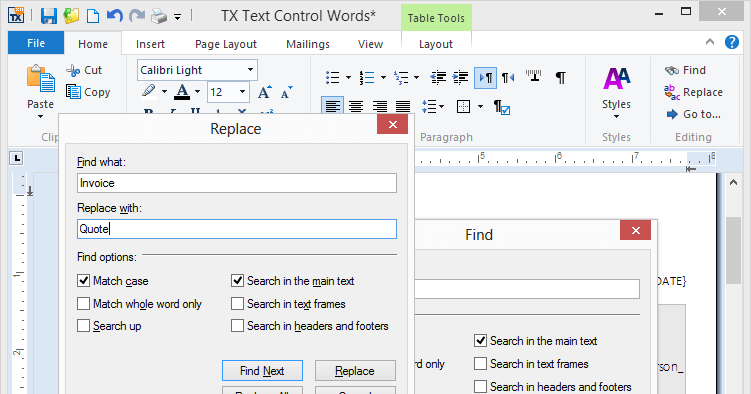Switch to the Mailings tab
Viewport: 751px width, 394px height.
[x=307, y=44]
